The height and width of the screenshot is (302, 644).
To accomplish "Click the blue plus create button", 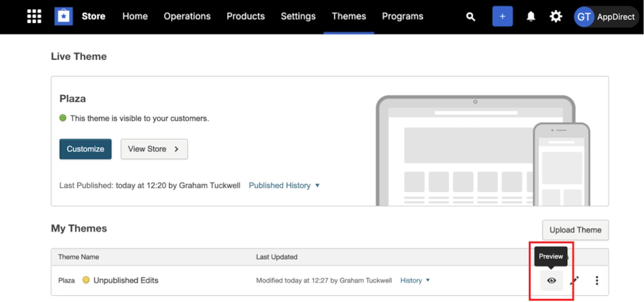I will [502, 16].
